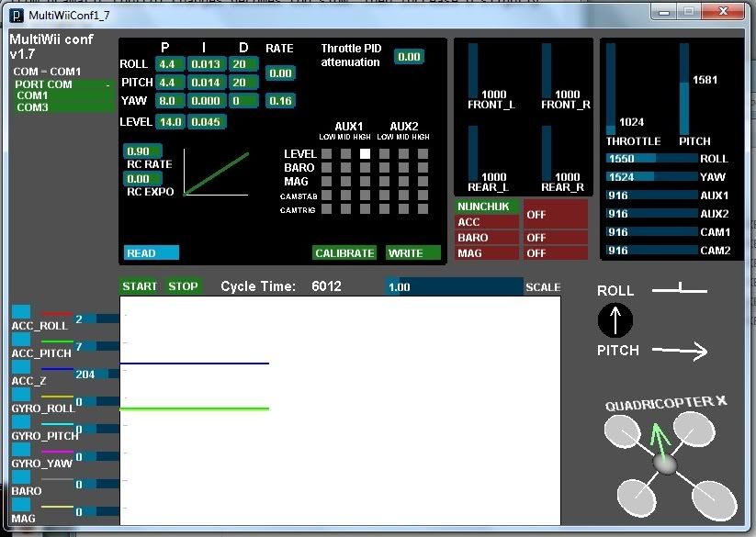Click YAW I value 0.000
Viewport: 756px width, 537px height.
coord(207,101)
